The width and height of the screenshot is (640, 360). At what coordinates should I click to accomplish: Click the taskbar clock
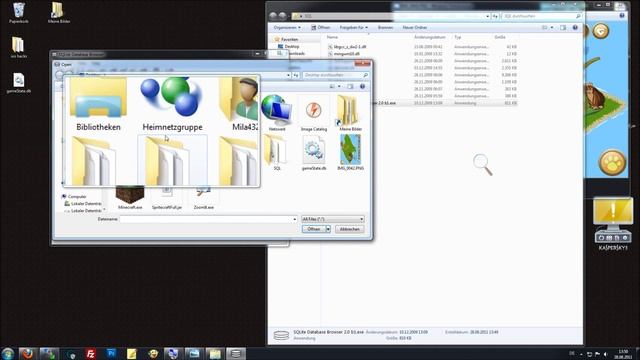click(x=623, y=354)
